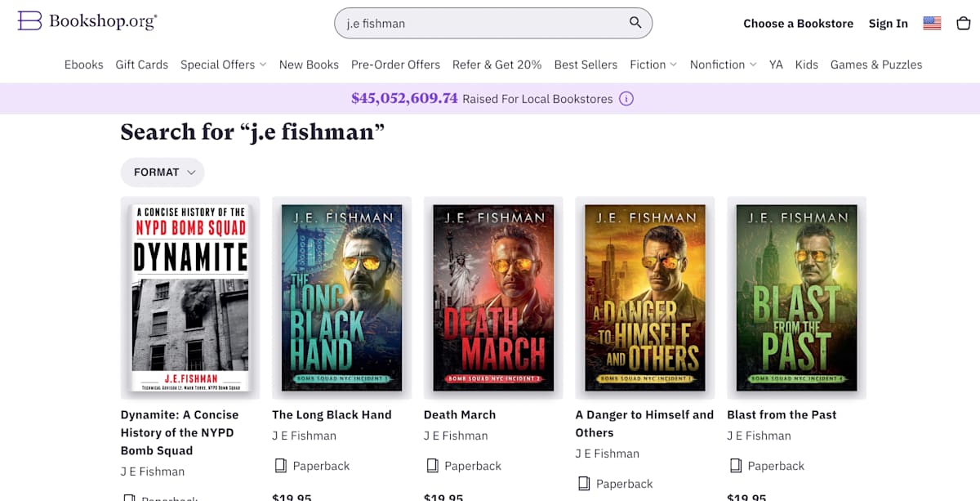Click author J E Fishman under The Long Black Hand
Viewport: 980px width, 501px height.
coord(305,436)
